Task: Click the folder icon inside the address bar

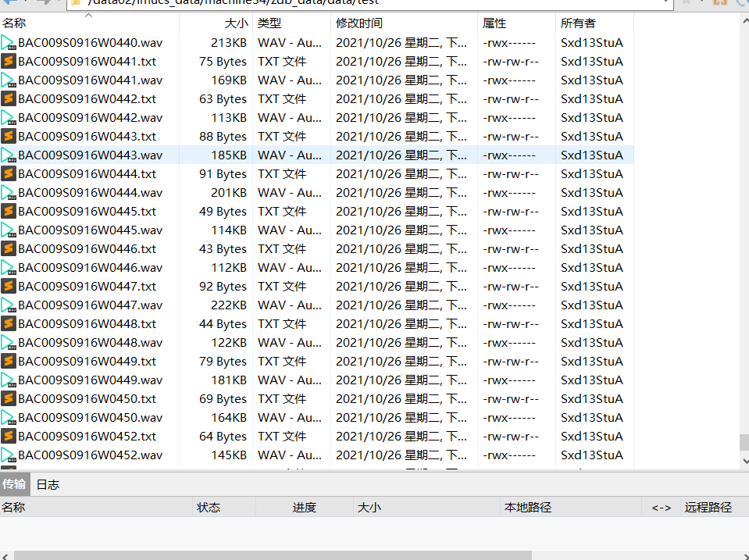Action: click(75, 3)
